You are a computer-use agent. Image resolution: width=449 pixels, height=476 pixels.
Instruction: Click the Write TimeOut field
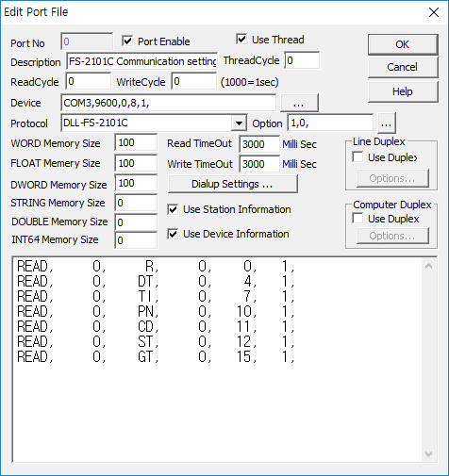coord(259,164)
